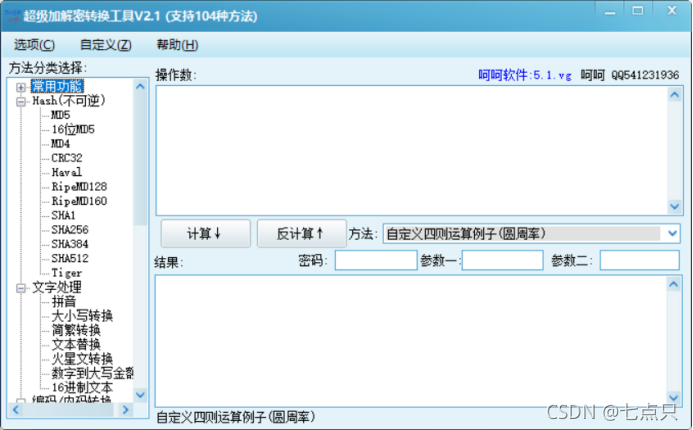
Task: Select RipeMD160 method
Action: coord(79,201)
